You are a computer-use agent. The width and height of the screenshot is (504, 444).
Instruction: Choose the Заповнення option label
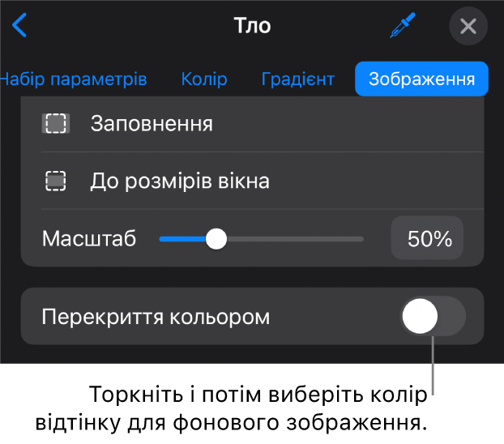pyautogui.click(x=152, y=124)
